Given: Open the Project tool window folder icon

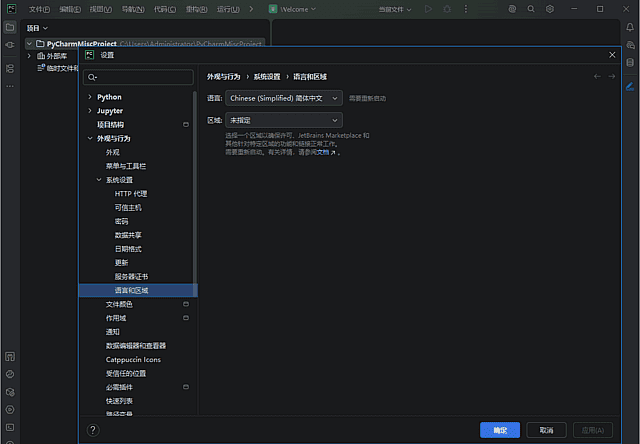Looking at the screenshot, I should pos(10,28).
